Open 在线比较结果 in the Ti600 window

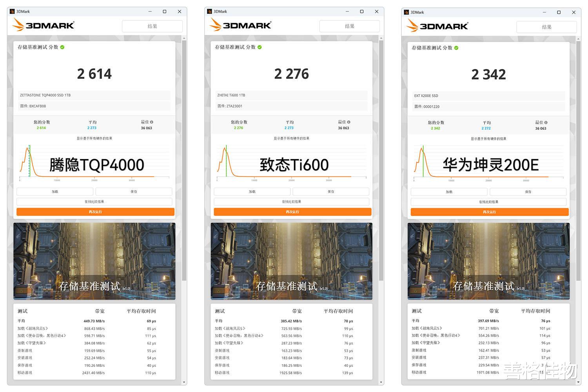point(292,202)
